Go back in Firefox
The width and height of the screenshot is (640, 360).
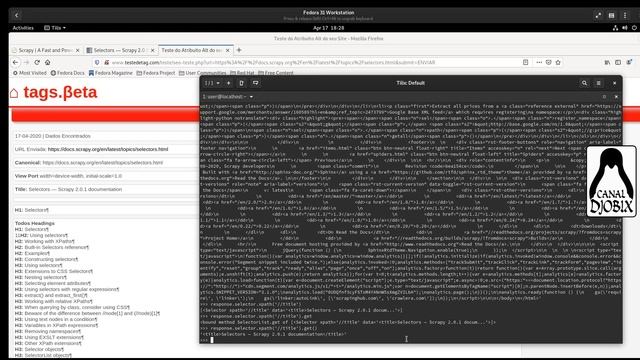pyautogui.click(x=16, y=62)
